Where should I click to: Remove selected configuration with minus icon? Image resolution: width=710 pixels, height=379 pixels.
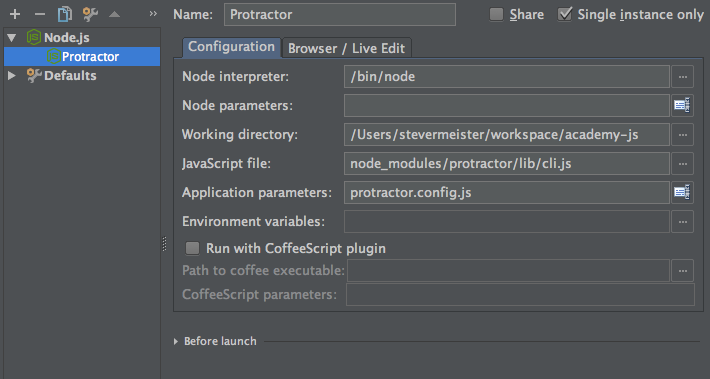click(40, 14)
